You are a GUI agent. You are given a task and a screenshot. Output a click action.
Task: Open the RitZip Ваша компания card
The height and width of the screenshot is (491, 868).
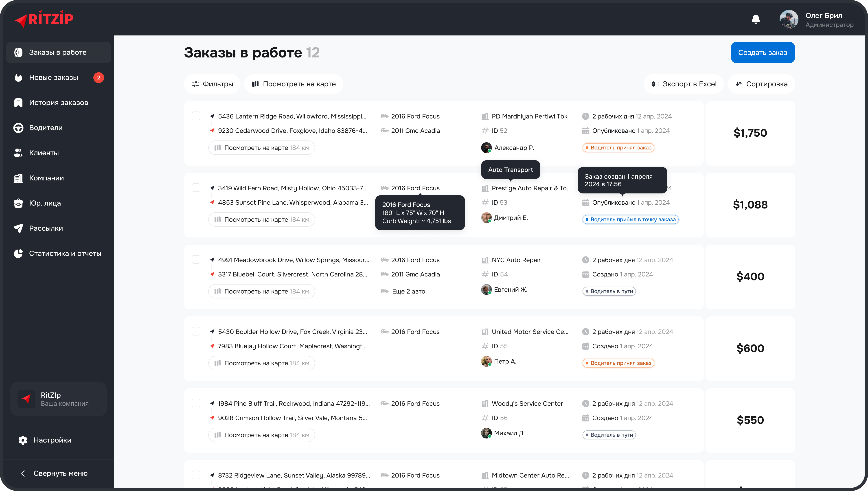click(58, 399)
